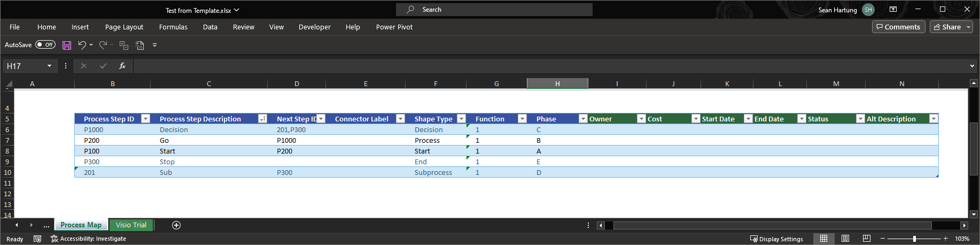The image size is (980, 245).
Task: Open Customize Quick Access Toolbar dropdown
Action: click(x=155, y=45)
